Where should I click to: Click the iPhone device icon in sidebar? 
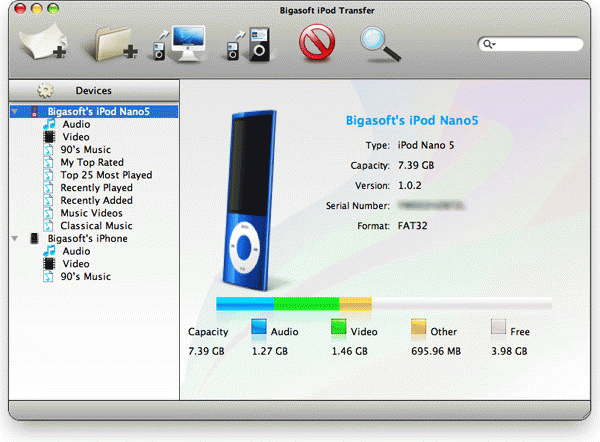(34, 238)
